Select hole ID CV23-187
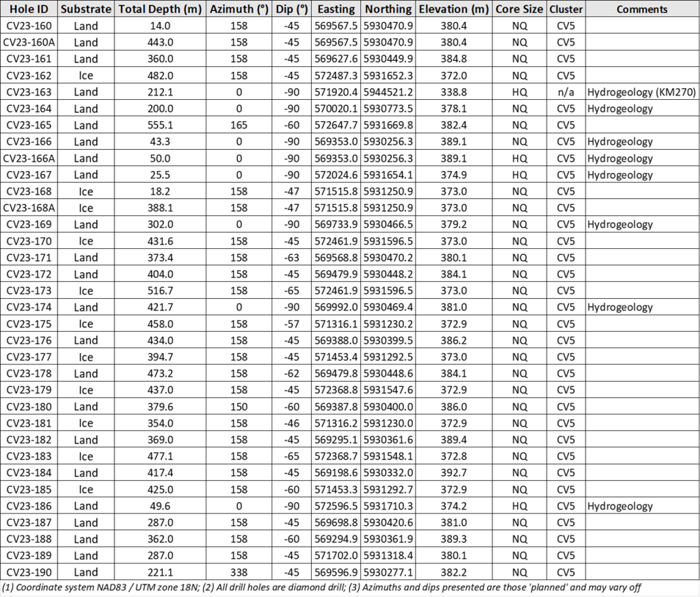 [x=29, y=522]
